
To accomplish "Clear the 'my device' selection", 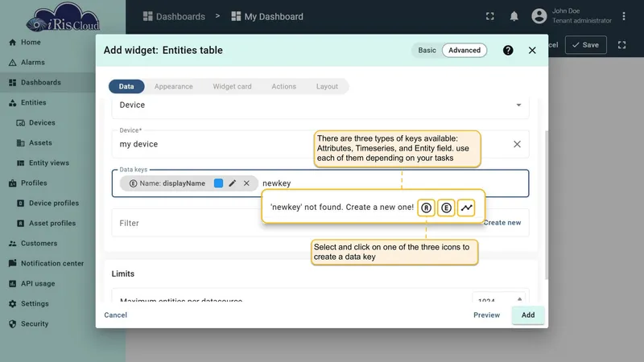I will [x=517, y=144].
